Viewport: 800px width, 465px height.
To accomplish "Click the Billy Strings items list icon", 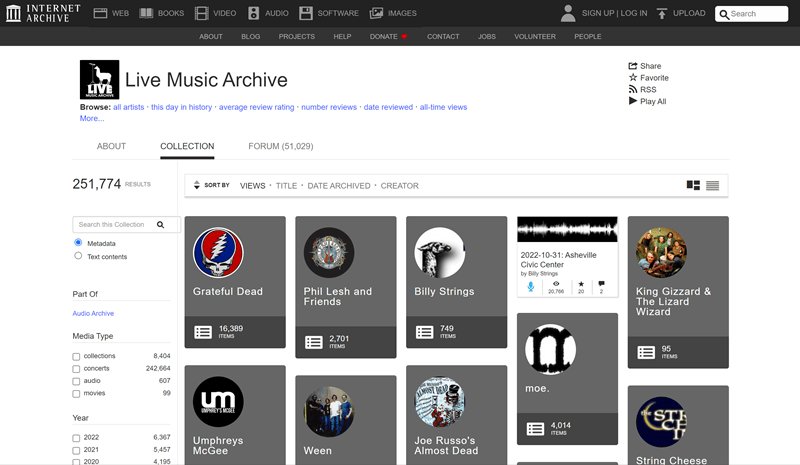I will coord(424,332).
